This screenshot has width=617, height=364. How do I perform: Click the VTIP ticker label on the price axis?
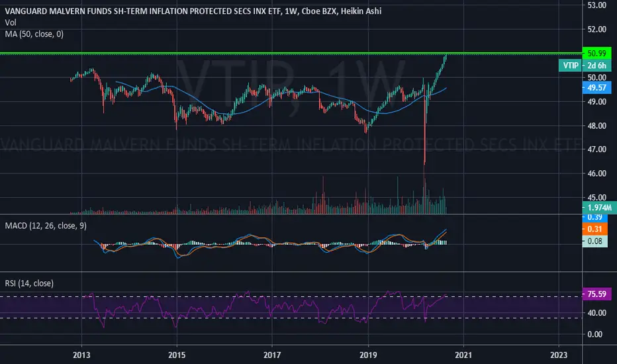coord(571,66)
